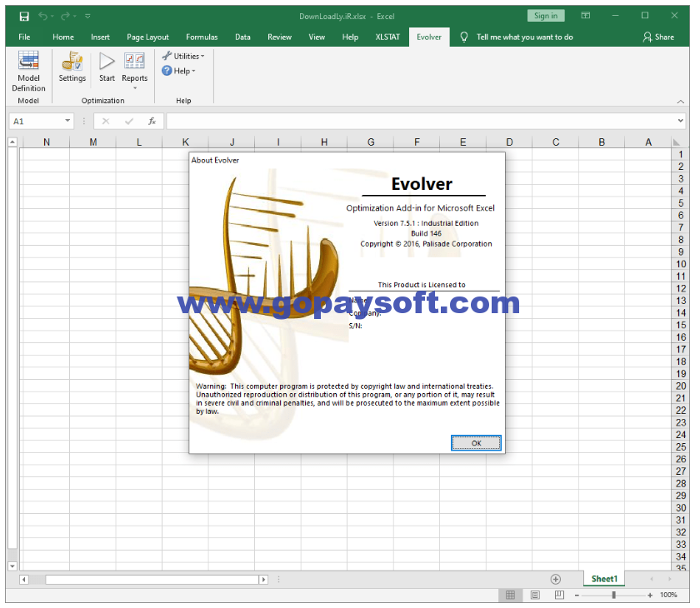Open the Page Layout tab

coord(147,37)
